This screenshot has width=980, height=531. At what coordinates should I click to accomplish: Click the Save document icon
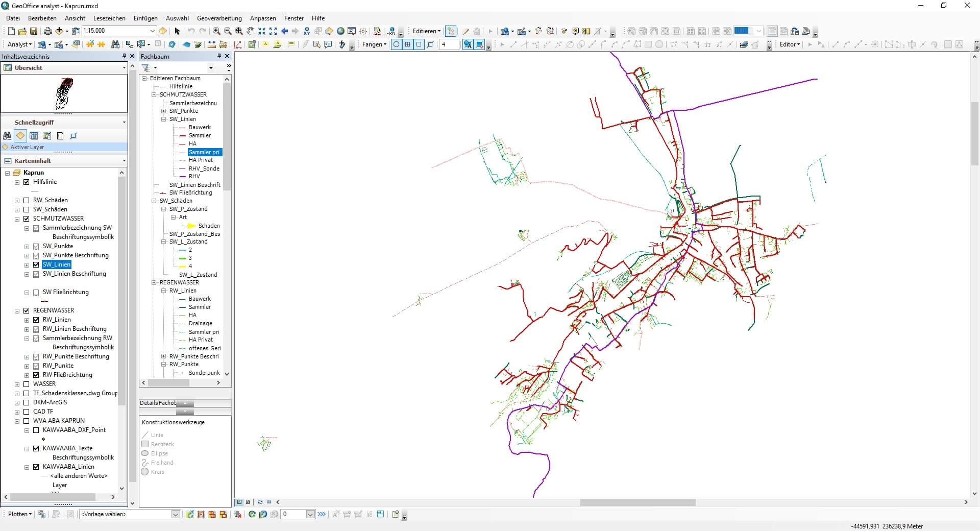click(34, 31)
